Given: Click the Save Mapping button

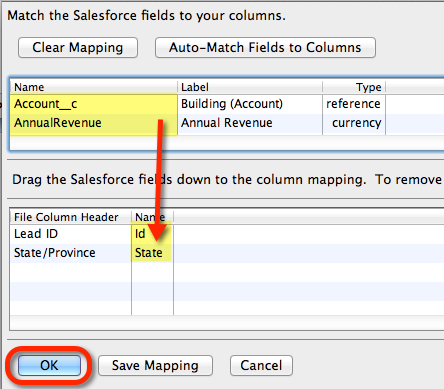Looking at the screenshot, I should click(x=155, y=365).
